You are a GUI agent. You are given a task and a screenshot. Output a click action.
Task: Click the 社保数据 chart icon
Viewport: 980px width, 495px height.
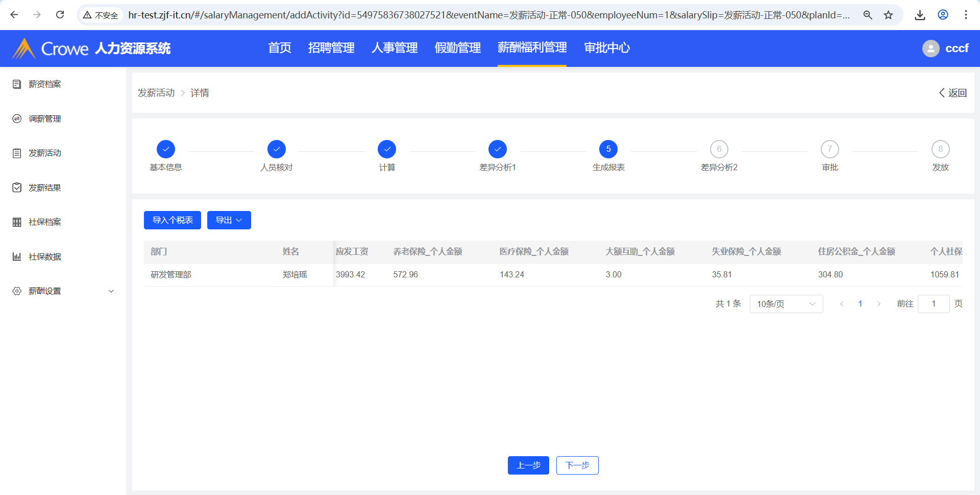point(17,256)
